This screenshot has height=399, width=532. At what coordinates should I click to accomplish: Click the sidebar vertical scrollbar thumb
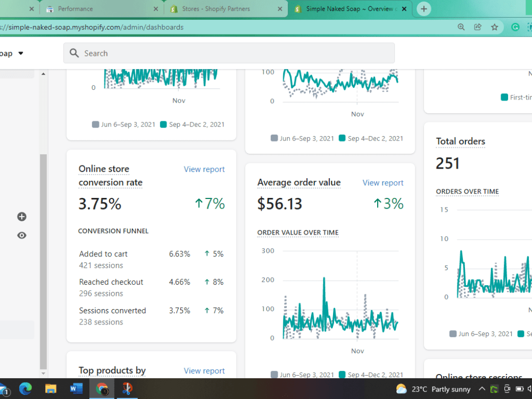tap(44, 262)
